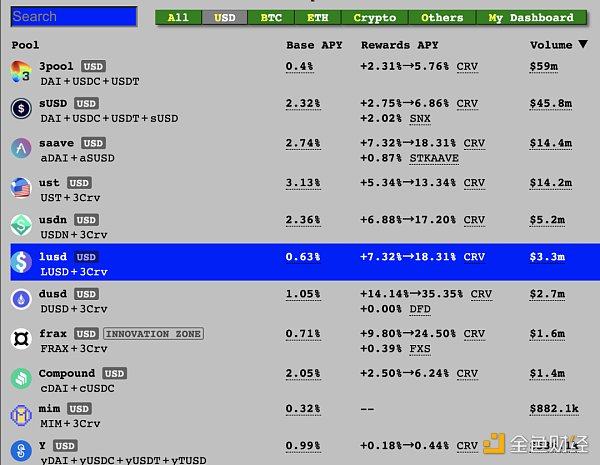The width and height of the screenshot is (600, 465).
Task: Click the SNX rewards label in sUSD row
Action: pos(420,119)
